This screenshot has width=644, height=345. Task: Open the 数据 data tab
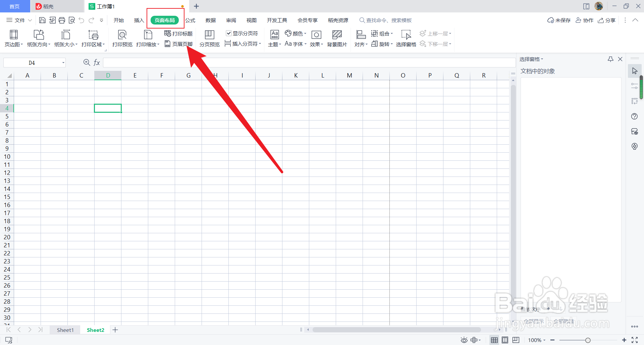point(211,20)
